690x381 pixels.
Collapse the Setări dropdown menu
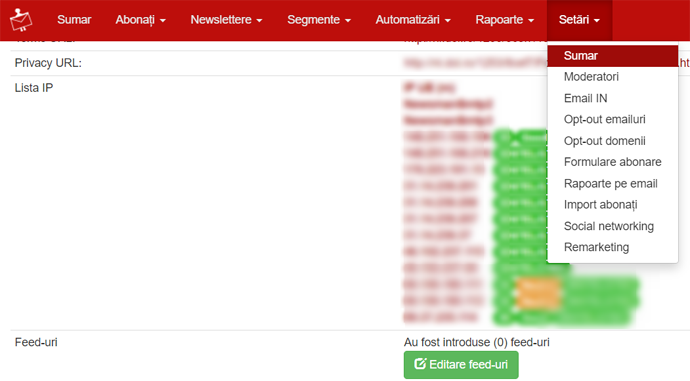pos(579,20)
